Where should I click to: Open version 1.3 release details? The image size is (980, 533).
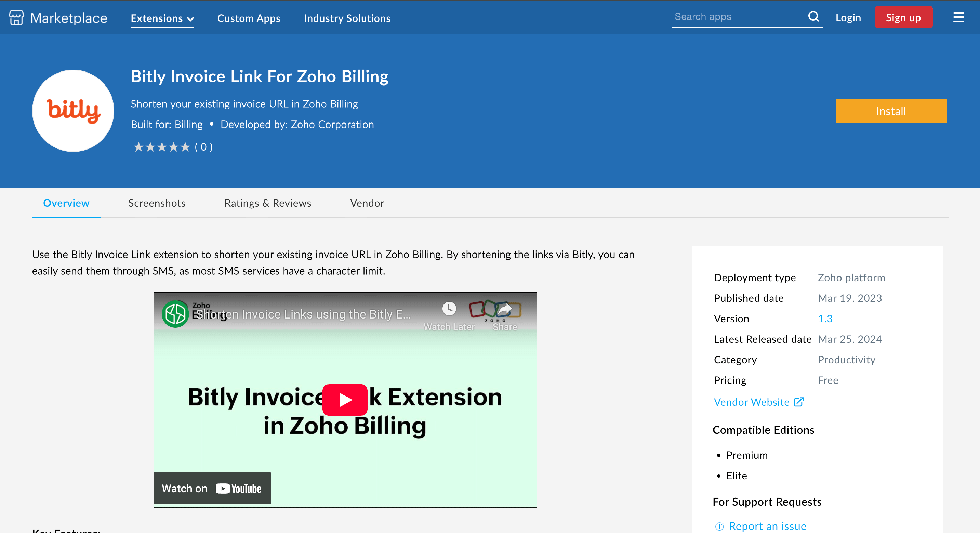point(825,318)
